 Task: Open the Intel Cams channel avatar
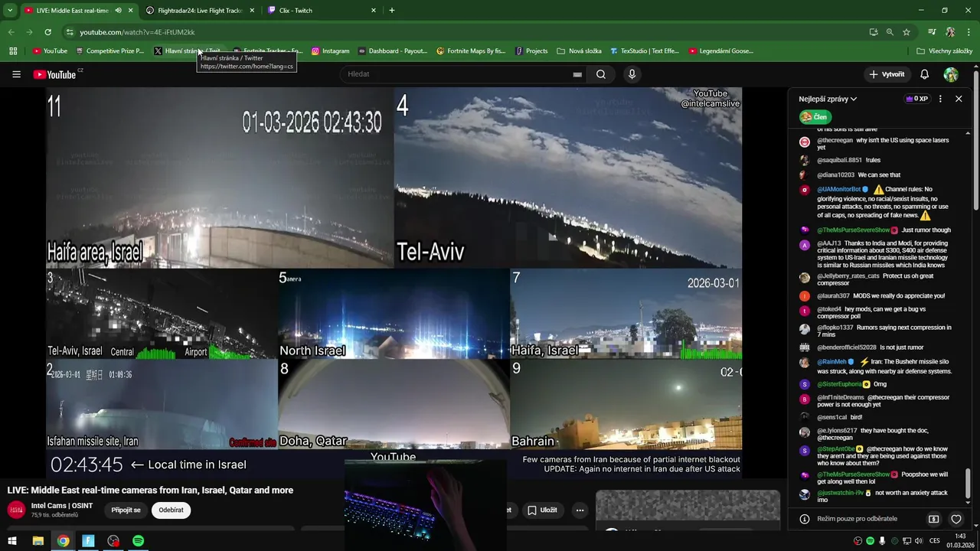16,510
